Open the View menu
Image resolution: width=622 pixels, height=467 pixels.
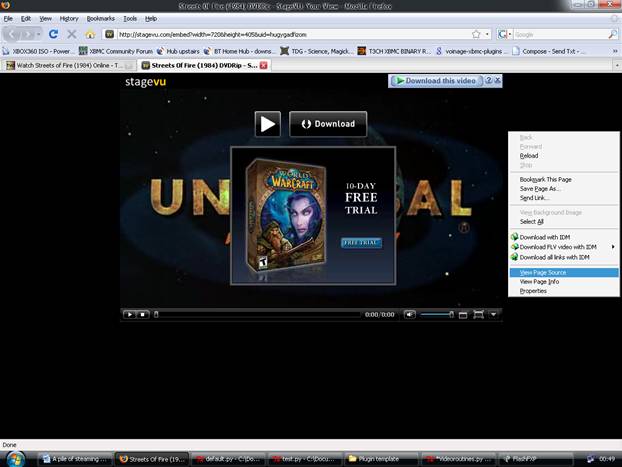tap(45, 19)
